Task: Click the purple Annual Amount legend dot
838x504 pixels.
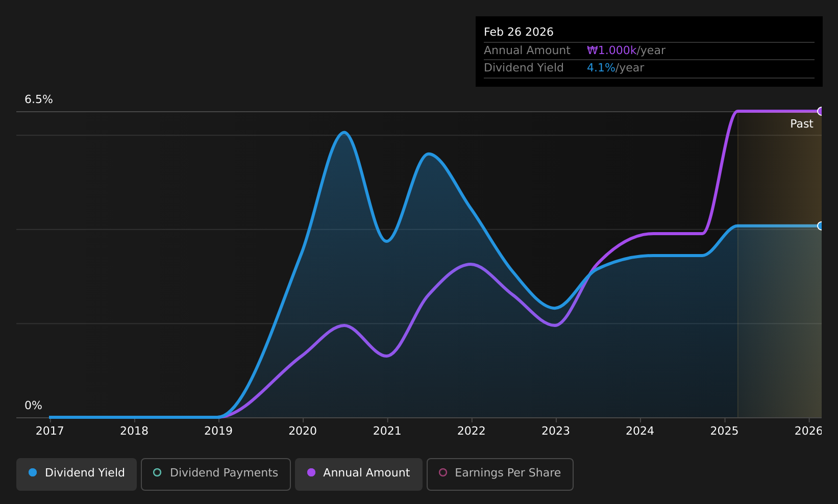Action: (x=311, y=472)
